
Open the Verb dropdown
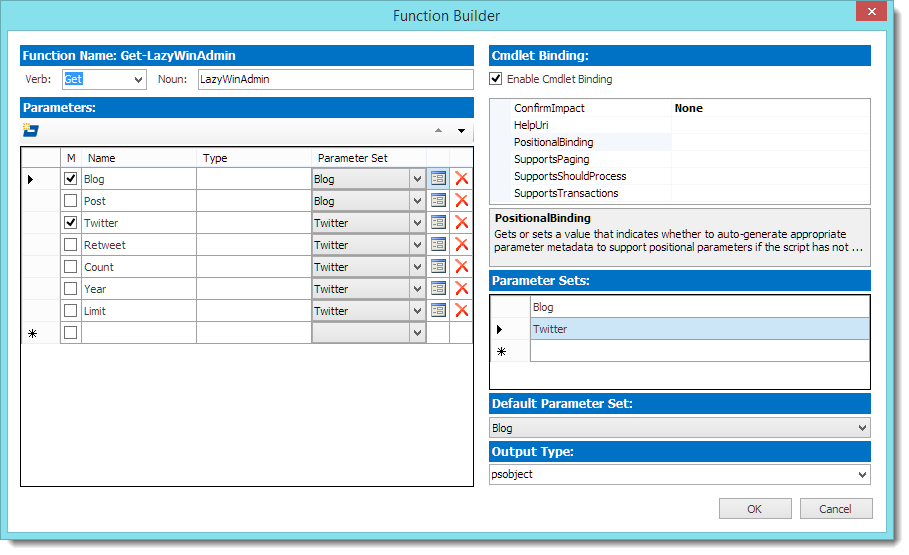click(139, 79)
